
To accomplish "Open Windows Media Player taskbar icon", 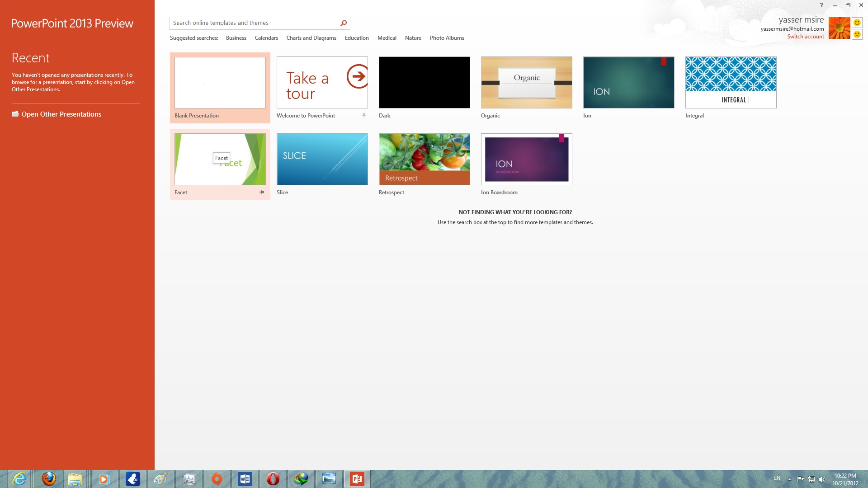I will click(104, 479).
